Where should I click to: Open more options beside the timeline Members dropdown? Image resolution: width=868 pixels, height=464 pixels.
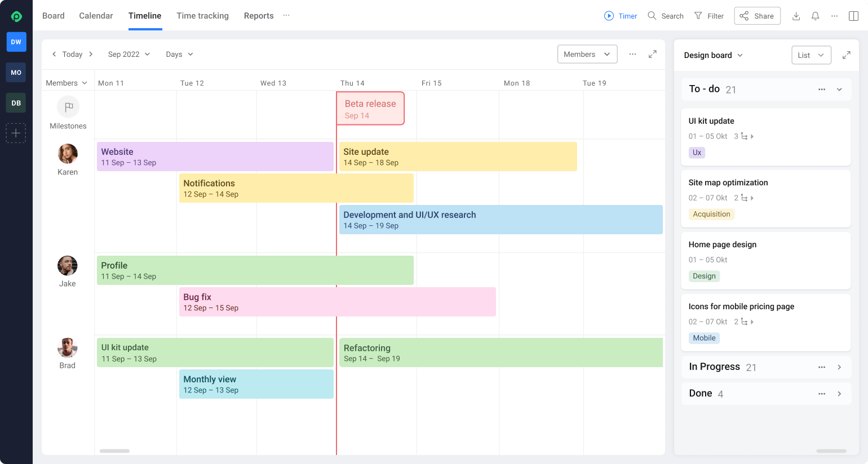[632, 54]
